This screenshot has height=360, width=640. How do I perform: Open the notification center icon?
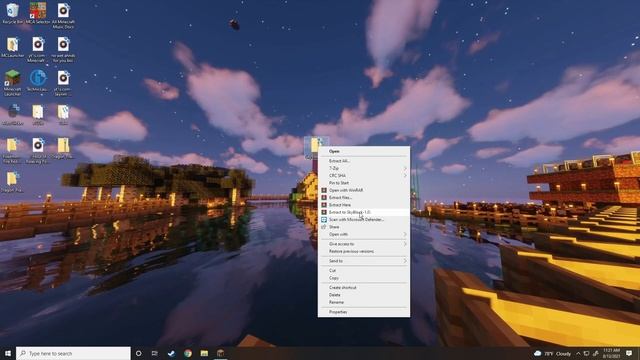click(629, 353)
